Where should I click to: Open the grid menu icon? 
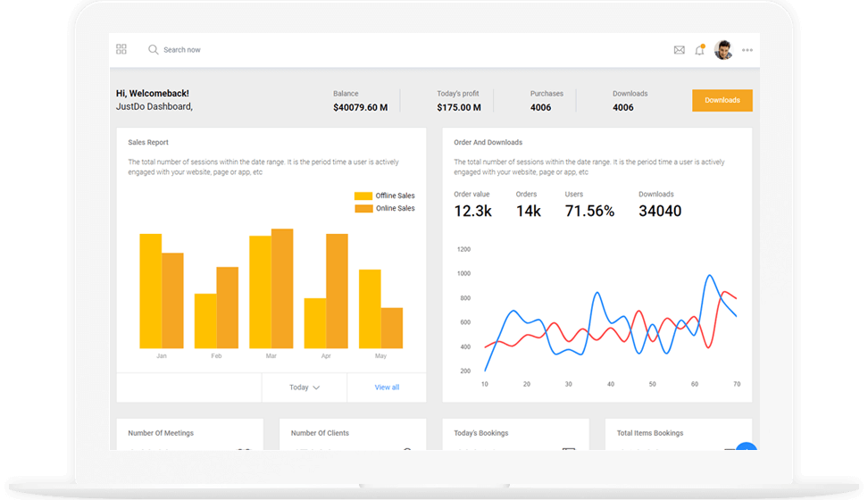click(121, 49)
